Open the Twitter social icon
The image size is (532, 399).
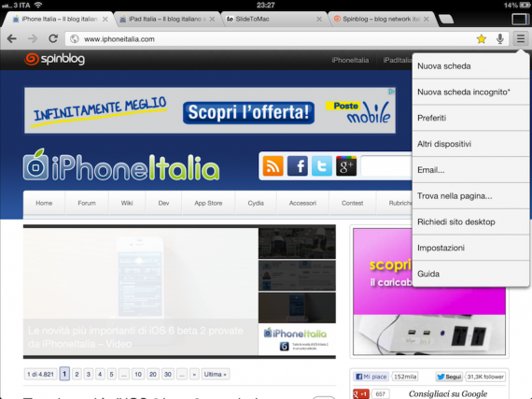click(x=322, y=165)
